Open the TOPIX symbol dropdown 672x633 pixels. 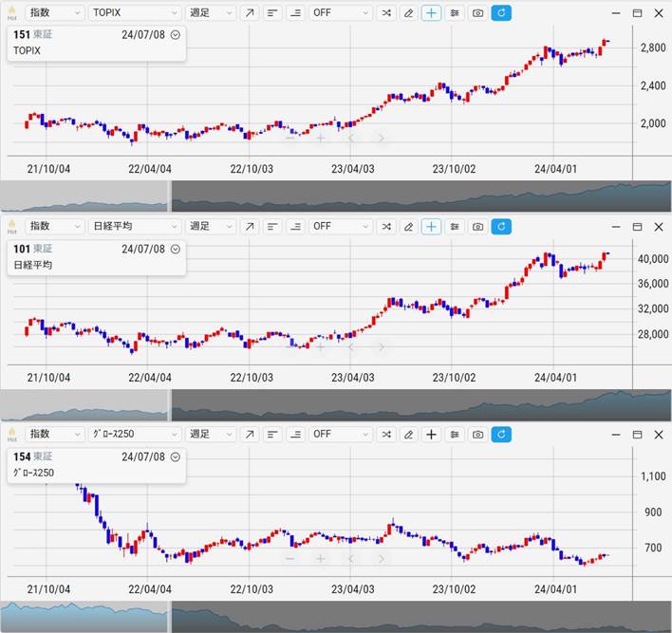click(134, 13)
